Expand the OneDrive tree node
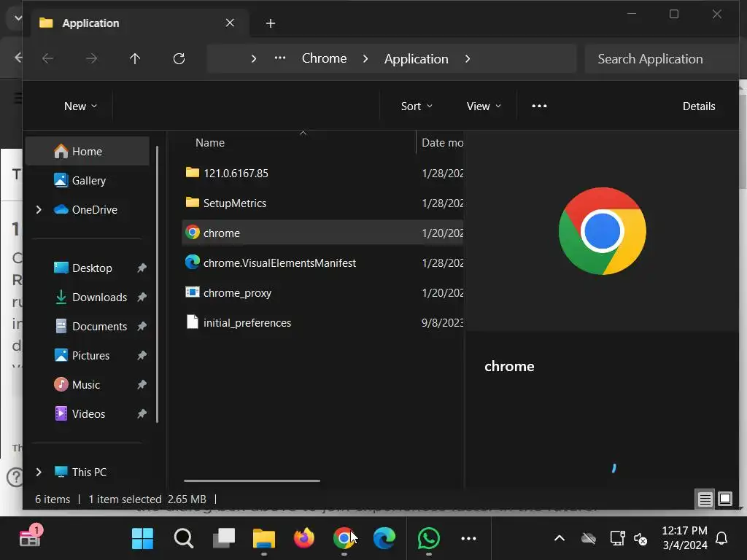The width and height of the screenshot is (747, 560). click(39, 209)
